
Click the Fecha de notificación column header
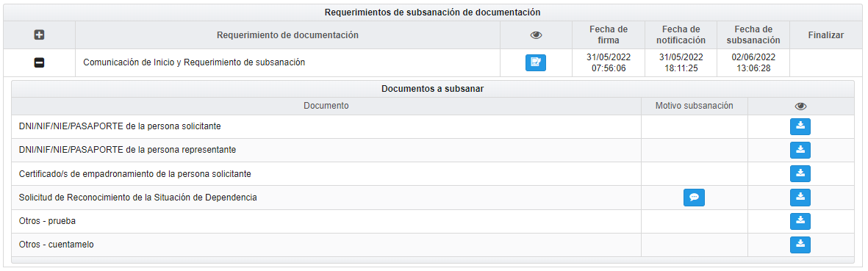click(681, 35)
